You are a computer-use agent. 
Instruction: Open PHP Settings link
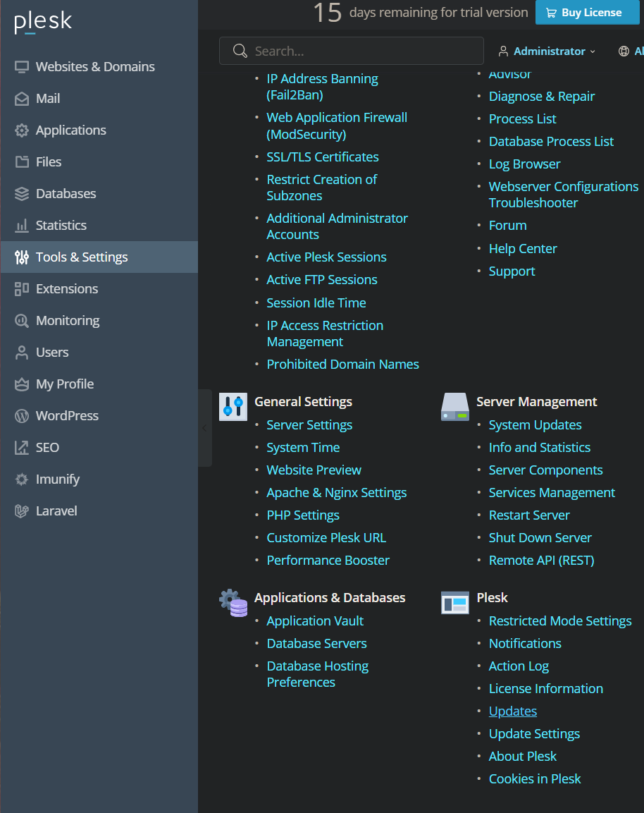click(303, 515)
